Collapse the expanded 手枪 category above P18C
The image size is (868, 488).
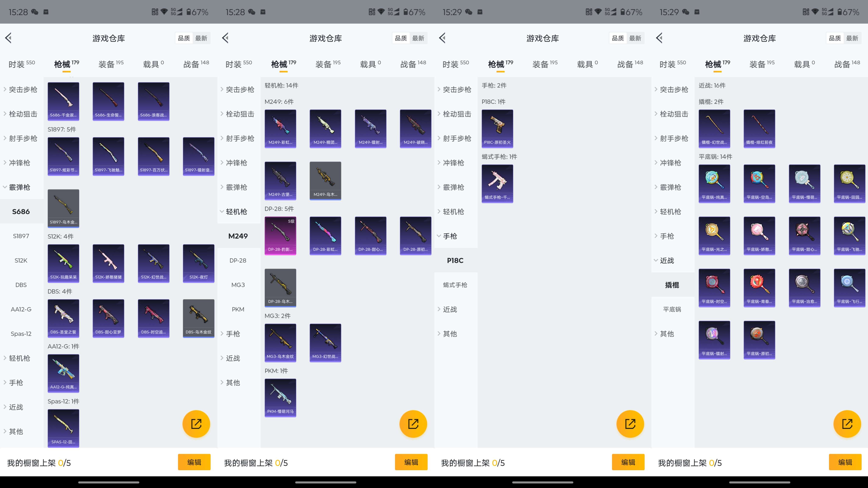click(x=456, y=236)
